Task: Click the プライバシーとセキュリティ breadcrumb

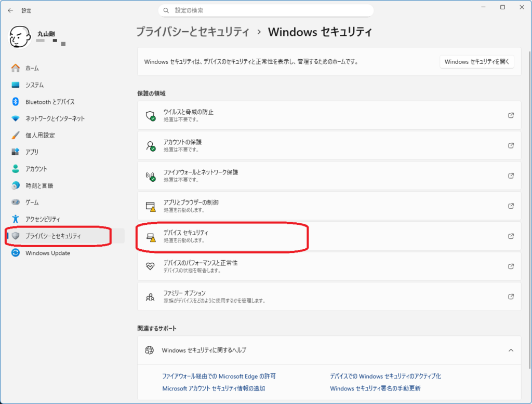Action: [x=192, y=32]
